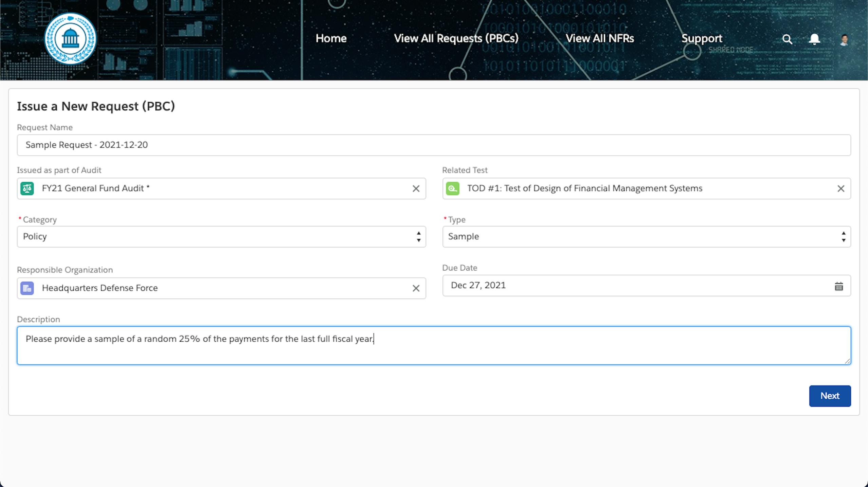Open the Due Date calendar picker
This screenshot has height=487, width=868.
click(838, 286)
